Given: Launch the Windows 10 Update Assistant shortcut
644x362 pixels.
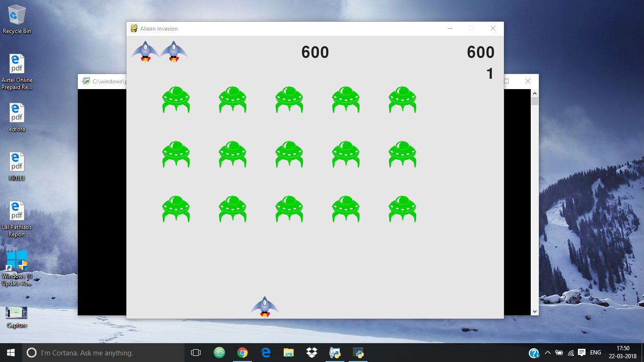Looking at the screenshot, I should (17, 268).
